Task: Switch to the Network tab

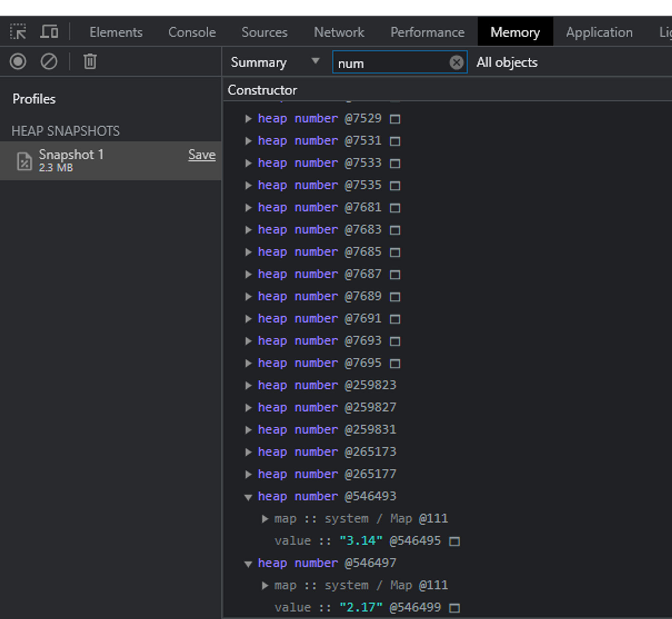Action: (339, 32)
